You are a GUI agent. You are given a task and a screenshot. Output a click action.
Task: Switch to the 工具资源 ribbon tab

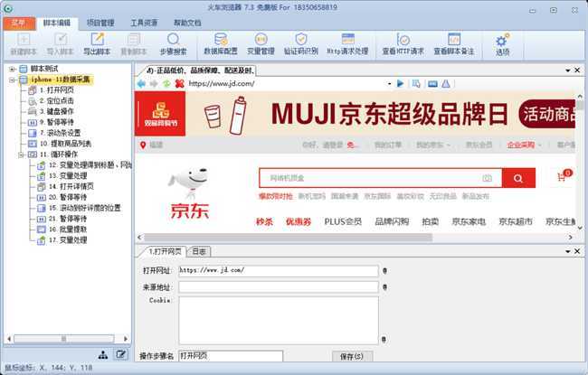pos(144,23)
